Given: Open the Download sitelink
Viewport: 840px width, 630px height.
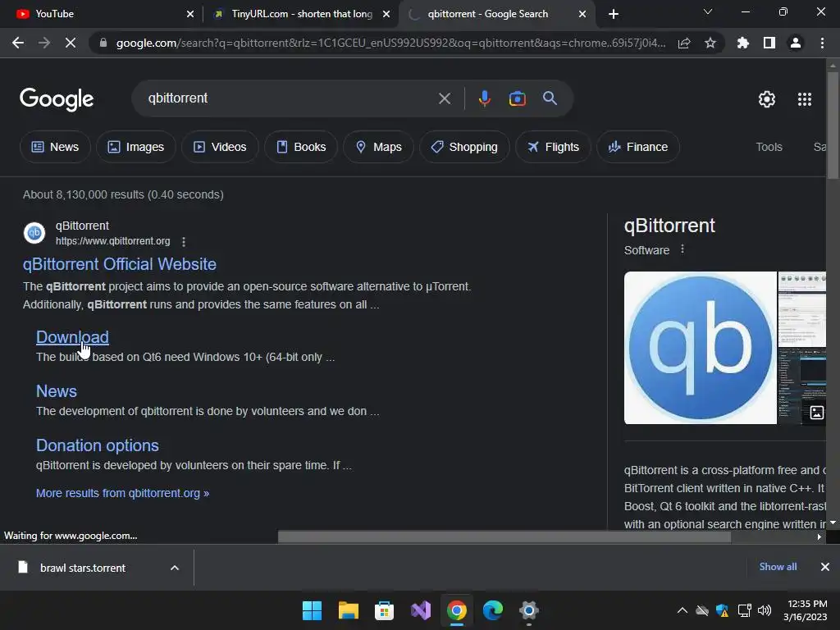Looking at the screenshot, I should coord(72,337).
